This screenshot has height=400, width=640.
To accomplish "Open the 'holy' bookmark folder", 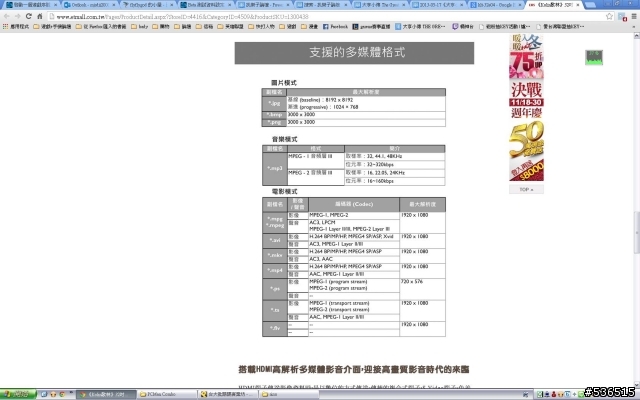I will (139, 27).
